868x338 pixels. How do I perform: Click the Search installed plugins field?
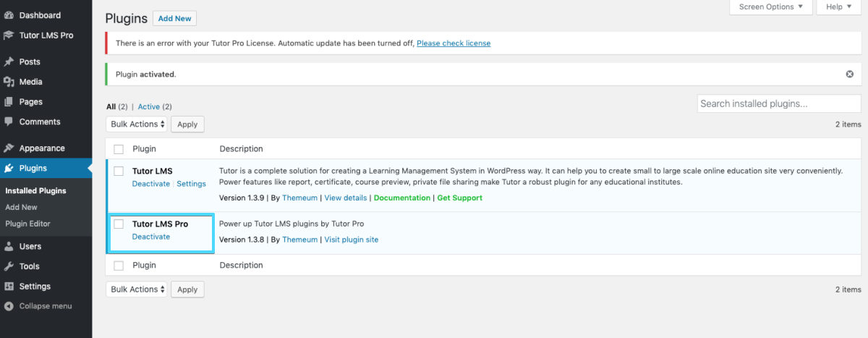[779, 103]
